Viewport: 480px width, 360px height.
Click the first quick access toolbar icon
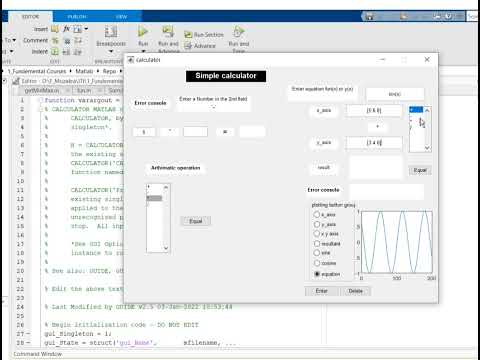369,16
